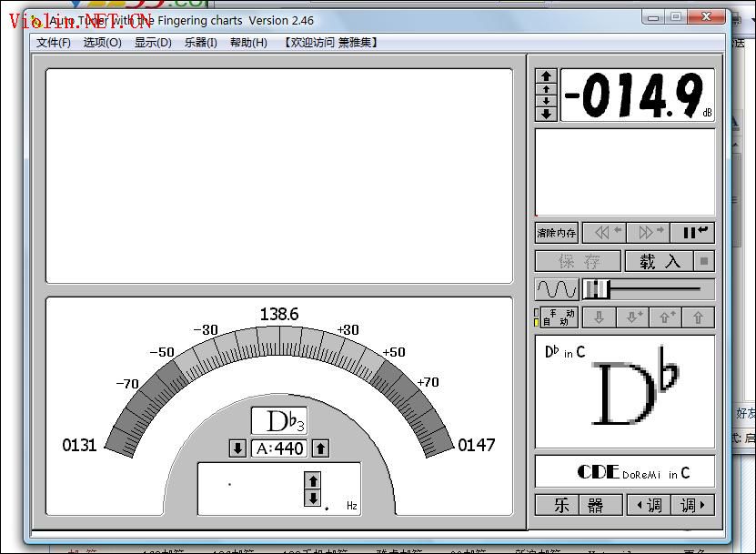The height and width of the screenshot is (554, 756).
Task: Click the fast-forward memory playback arrow
Action: pos(648,233)
